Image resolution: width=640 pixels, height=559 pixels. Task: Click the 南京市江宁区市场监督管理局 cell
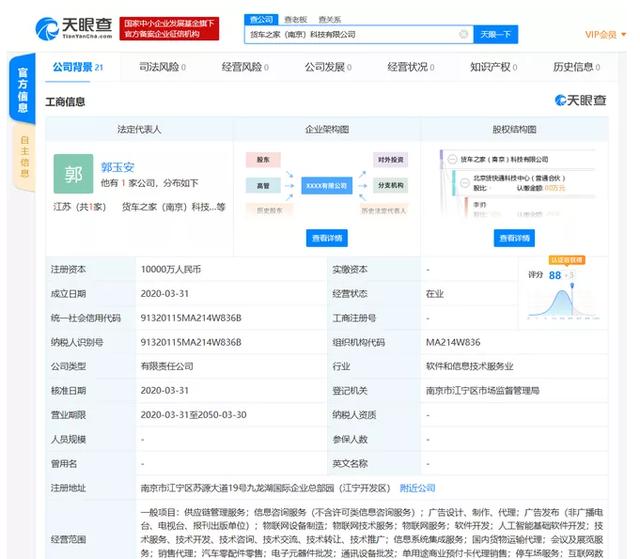point(482,391)
